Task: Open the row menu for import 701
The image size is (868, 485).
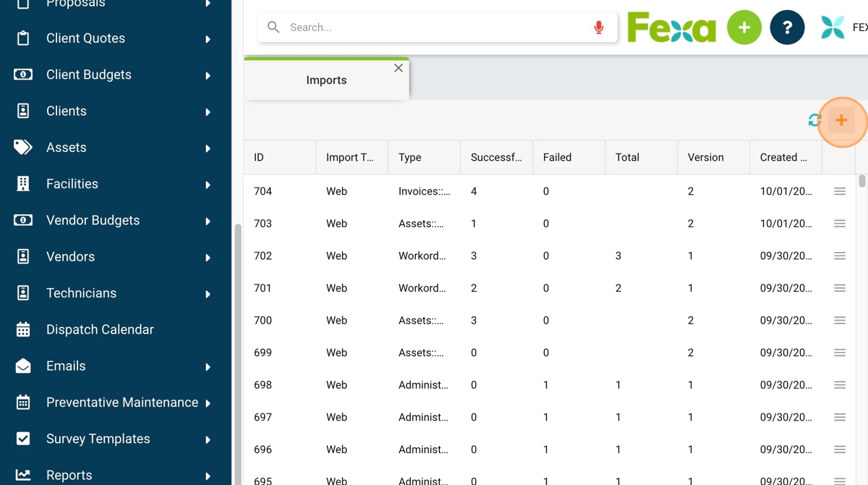Action: point(839,288)
